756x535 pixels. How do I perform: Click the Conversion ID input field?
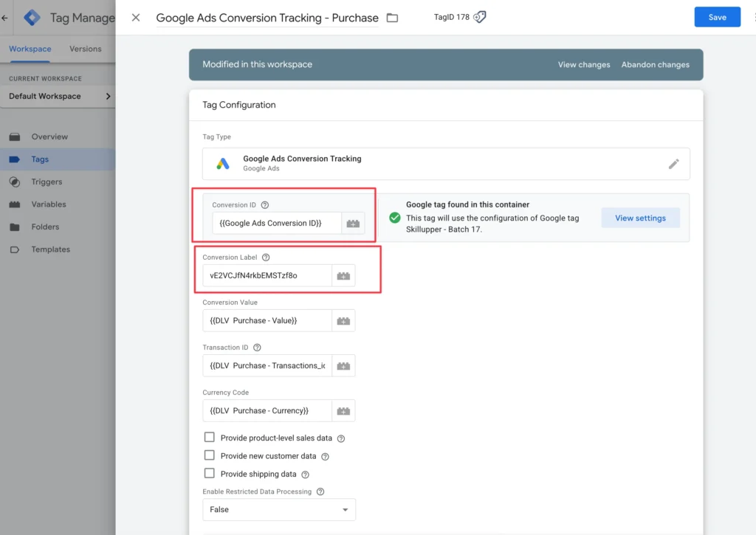point(277,224)
